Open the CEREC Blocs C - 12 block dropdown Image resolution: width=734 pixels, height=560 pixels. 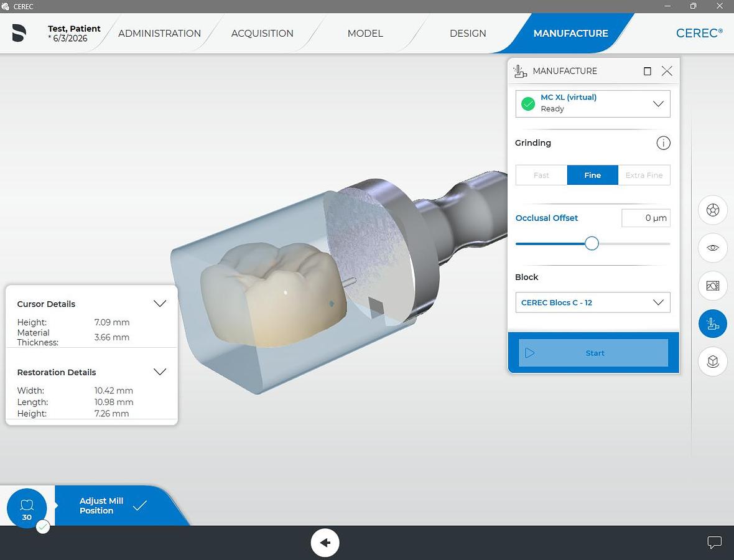593,302
